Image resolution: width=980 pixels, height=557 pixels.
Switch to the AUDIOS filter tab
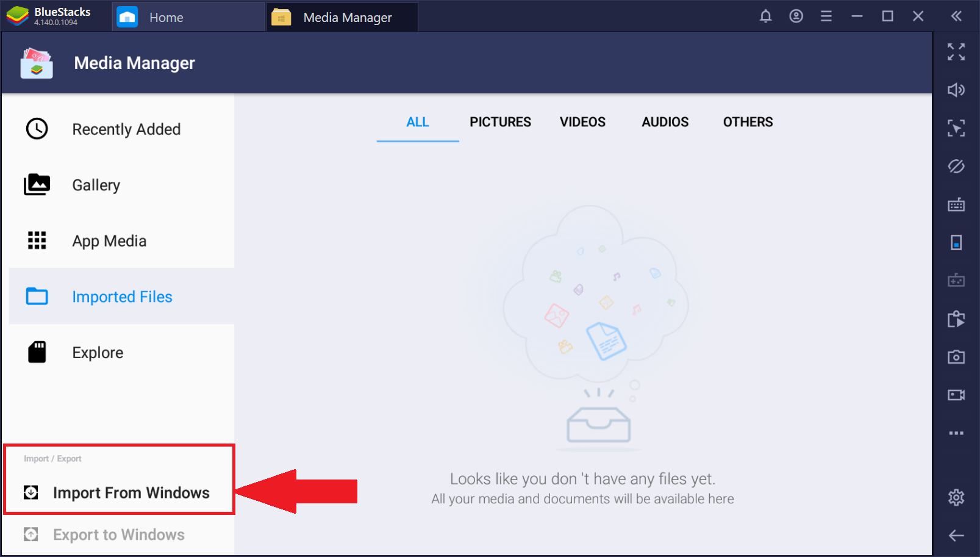pyautogui.click(x=665, y=123)
